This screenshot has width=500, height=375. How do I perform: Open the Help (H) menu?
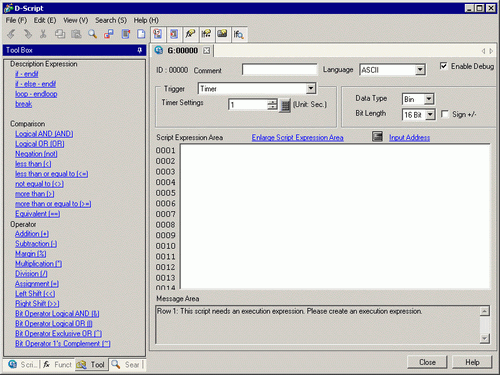click(x=146, y=20)
